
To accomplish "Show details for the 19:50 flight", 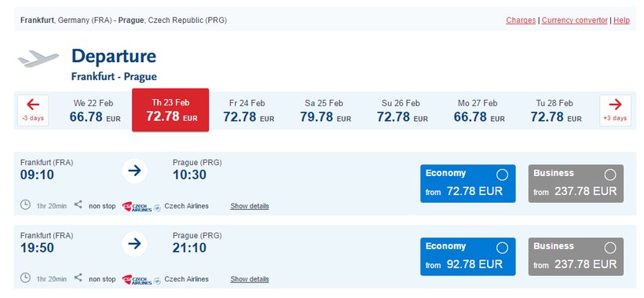I will tap(249, 279).
